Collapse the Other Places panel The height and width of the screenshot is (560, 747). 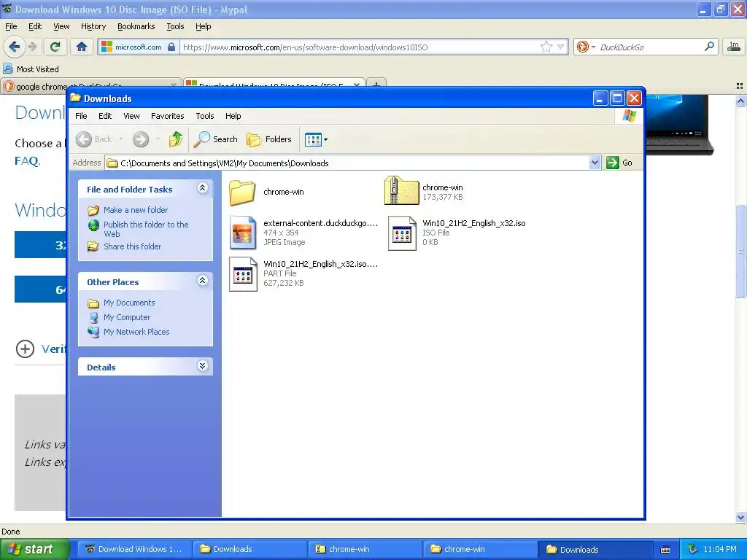(x=203, y=281)
